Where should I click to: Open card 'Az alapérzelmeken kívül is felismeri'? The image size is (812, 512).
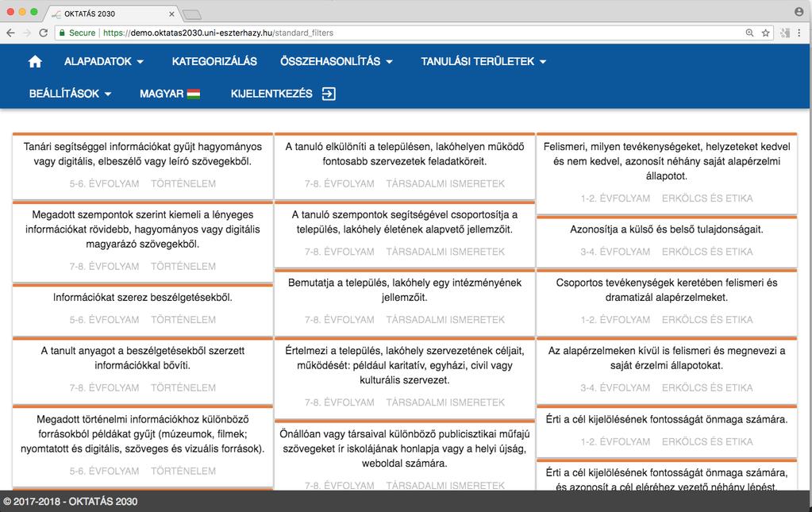(667, 371)
